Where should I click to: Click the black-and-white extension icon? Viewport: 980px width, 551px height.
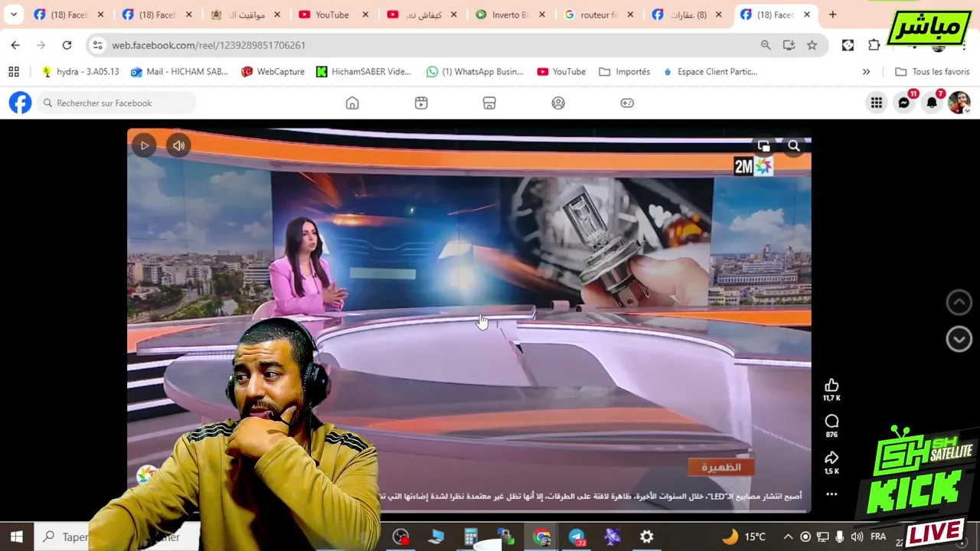(x=848, y=45)
